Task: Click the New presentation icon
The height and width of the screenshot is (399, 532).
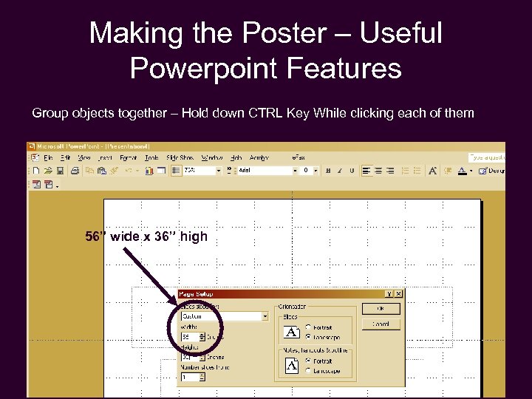Action: (36, 171)
